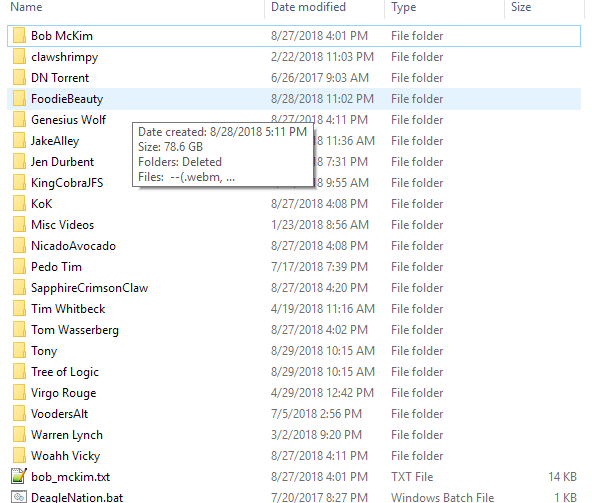Click the VoodersAlt folder icon
The image size is (592, 503).
(x=19, y=414)
